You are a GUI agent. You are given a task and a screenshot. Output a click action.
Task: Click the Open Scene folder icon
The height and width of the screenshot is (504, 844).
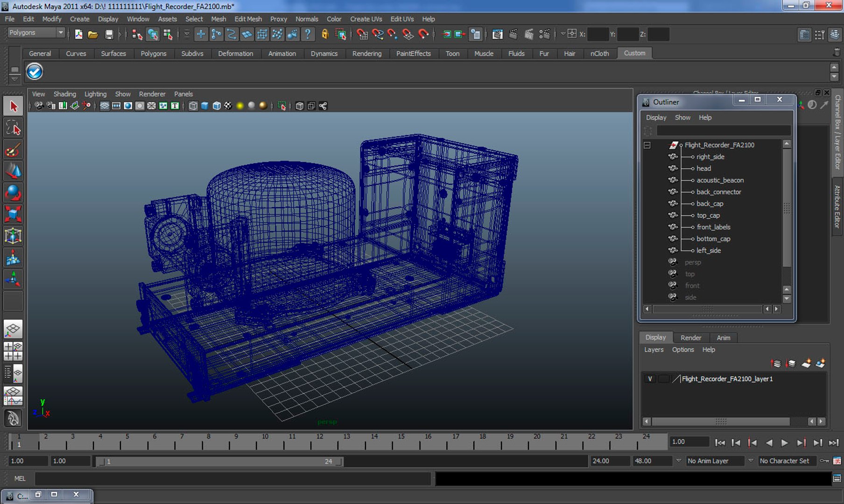coord(93,34)
